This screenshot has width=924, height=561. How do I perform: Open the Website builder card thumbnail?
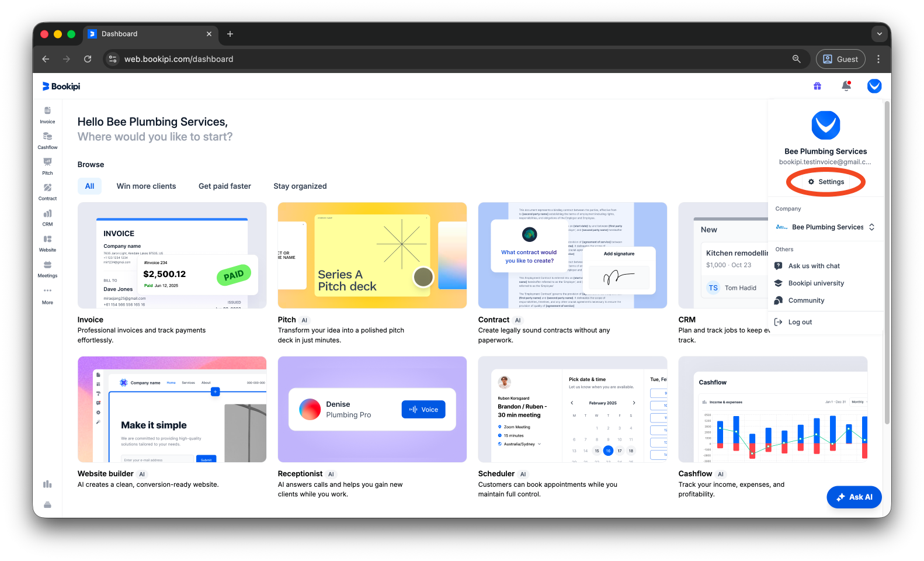(x=172, y=409)
